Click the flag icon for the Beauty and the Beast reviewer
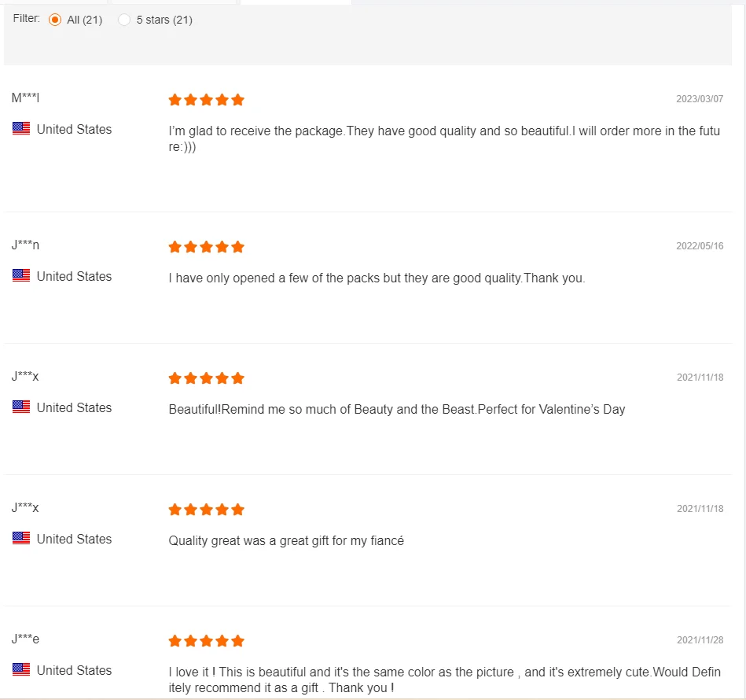This screenshot has height=700, width=746. (x=21, y=407)
